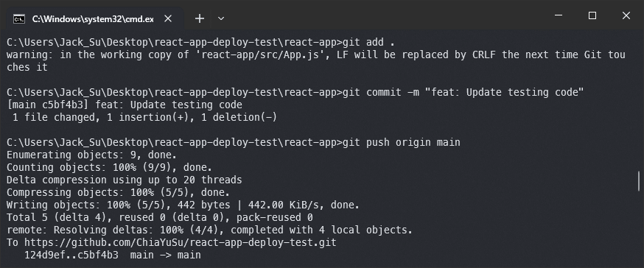644x268 pixels.
Task: Click the git commit -m command line
Action: point(463,92)
